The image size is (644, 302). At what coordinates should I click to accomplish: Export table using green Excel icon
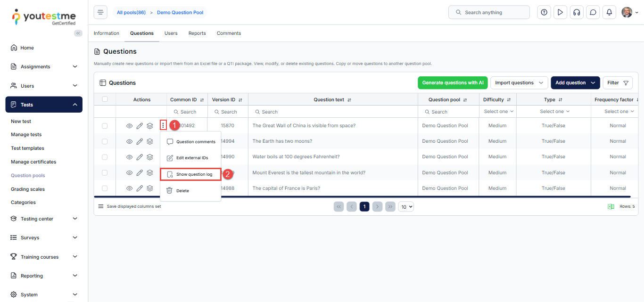[611, 206]
